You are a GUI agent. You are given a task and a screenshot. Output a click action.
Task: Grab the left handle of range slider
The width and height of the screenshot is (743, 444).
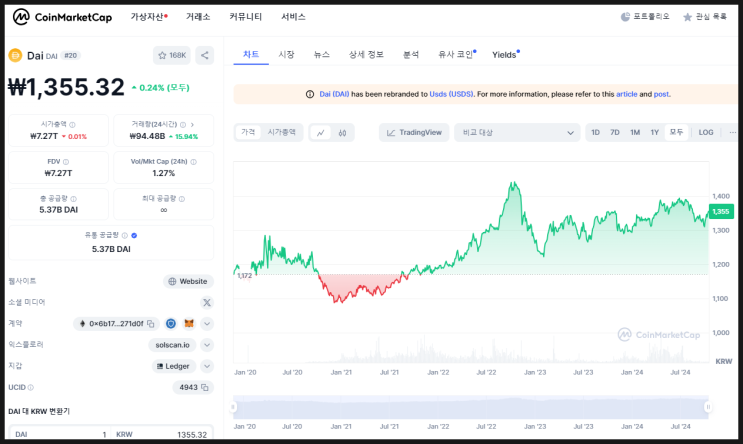click(x=233, y=407)
